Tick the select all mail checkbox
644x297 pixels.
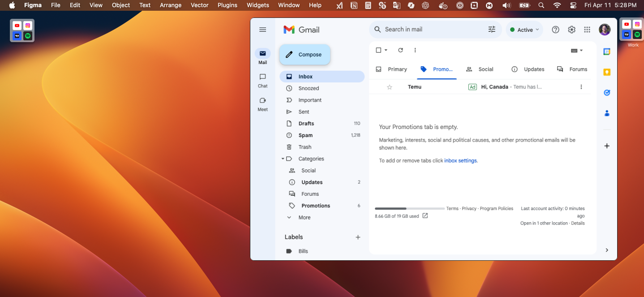coord(378,50)
